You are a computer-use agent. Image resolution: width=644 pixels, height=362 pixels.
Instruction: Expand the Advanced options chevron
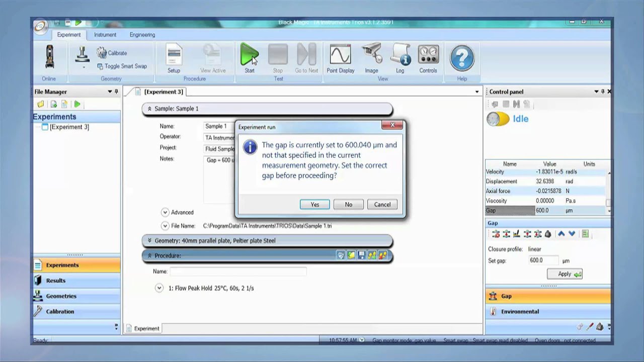tap(165, 212)
